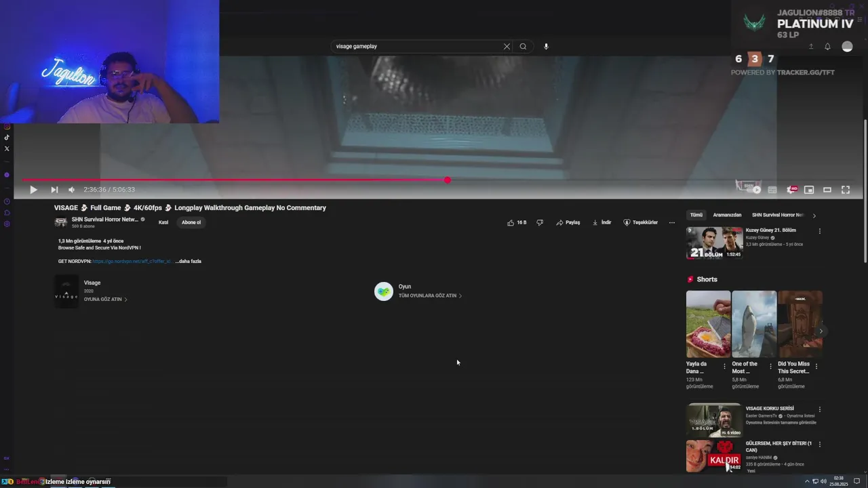Select the SHN Survival Horror Netw filter chip
Screen dimensions: 868x488
[x=778, y=215]
